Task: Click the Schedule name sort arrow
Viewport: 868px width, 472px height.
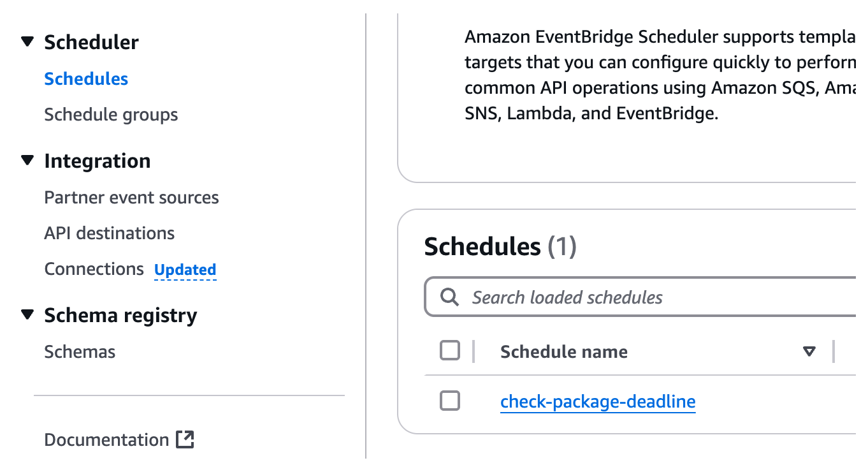Action: point(809,351)
